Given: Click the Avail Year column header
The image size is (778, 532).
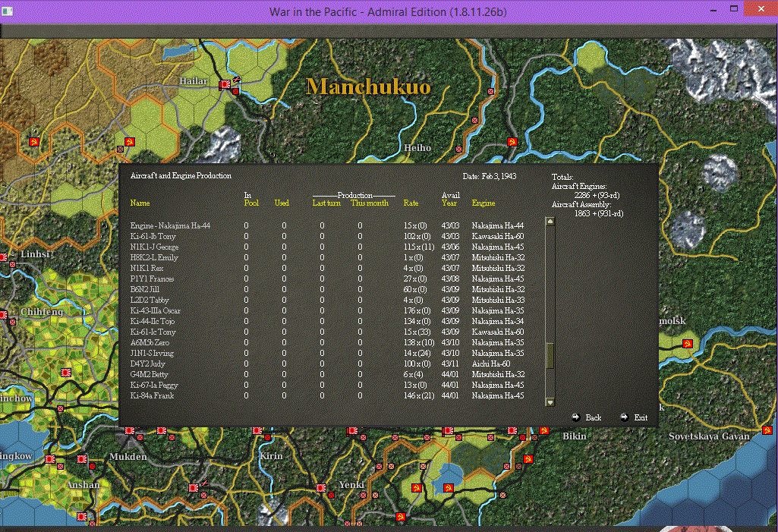Looking at the screenshot, I should tap(451, 199).
